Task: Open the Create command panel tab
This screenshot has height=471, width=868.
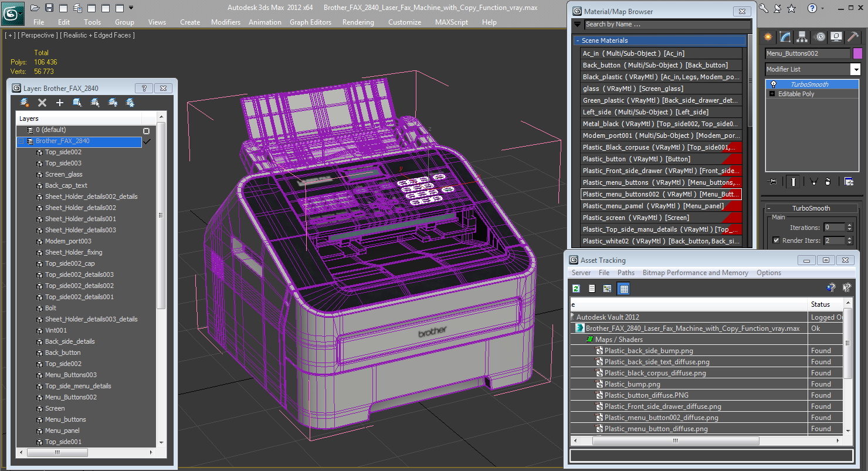Action: click(x=768, y=37)
